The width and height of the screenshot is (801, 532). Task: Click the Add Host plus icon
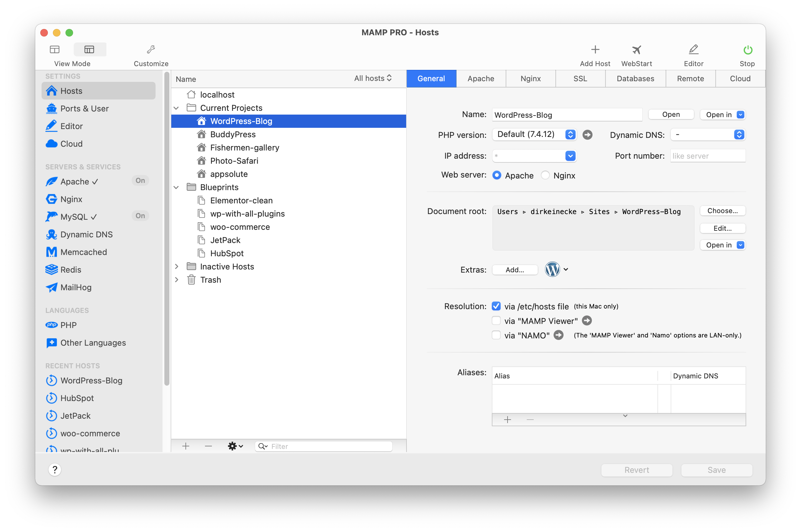pyautogui.click(x=595, y=50)
